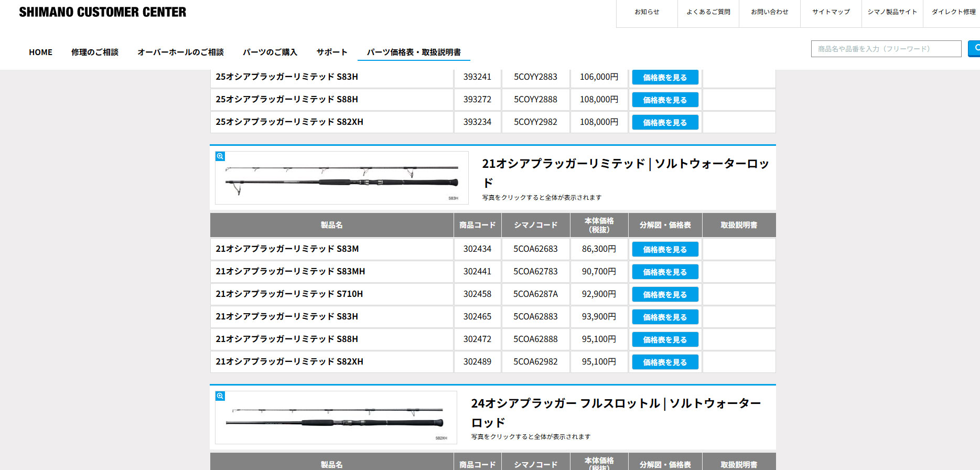
Task: Click Shimano code 5COYY2982
Action: tap(535, 122)
